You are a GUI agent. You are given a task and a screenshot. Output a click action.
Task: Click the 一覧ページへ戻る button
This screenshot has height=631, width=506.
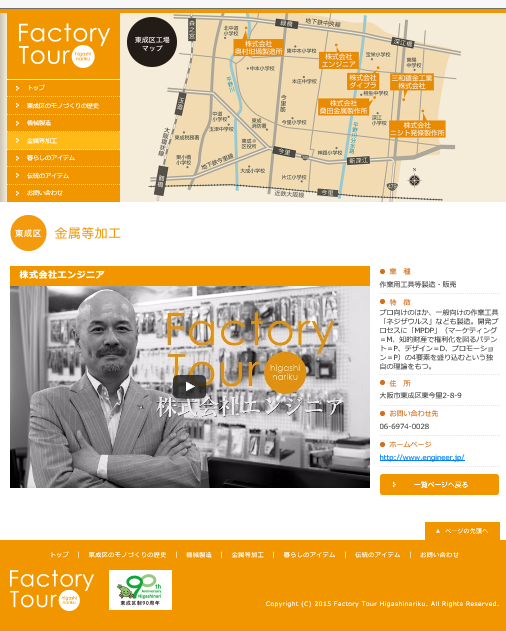coord(439,485)
